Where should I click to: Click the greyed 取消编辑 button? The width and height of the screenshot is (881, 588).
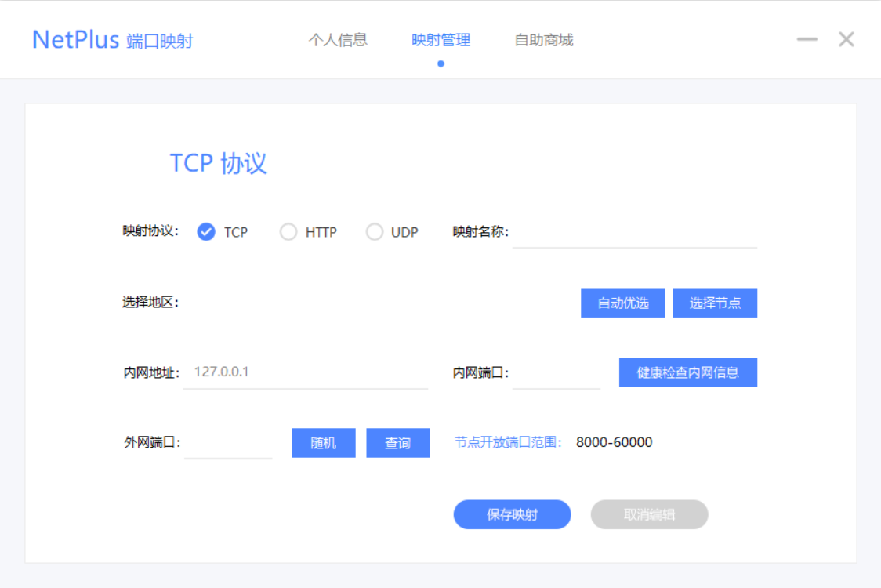pyautogui.click(x=649, y=514)
